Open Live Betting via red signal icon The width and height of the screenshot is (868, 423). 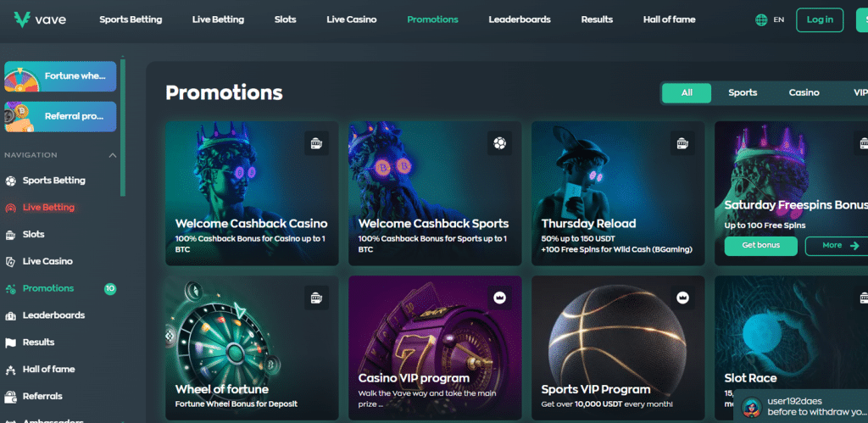click(x=10, y=208)
